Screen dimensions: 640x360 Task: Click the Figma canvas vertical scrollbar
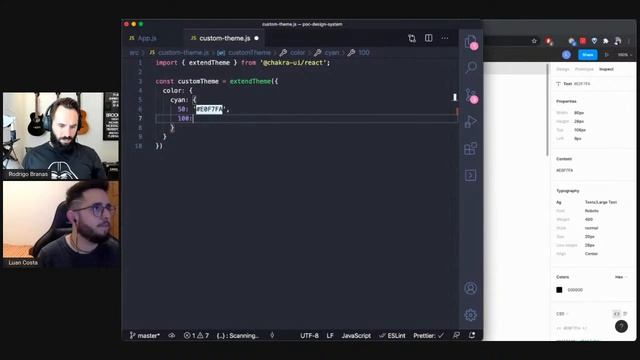tap(547, 110)
